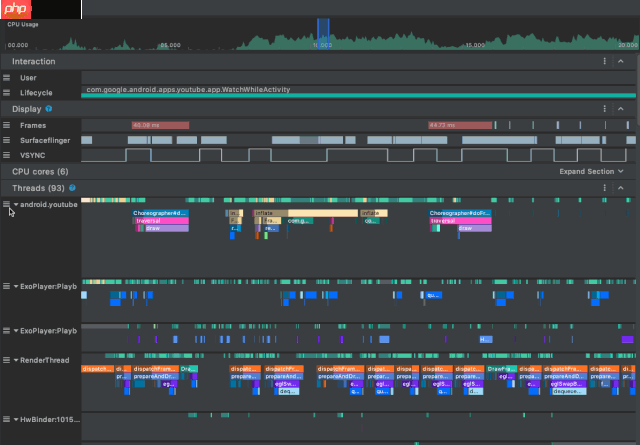640x445 pixels.
Task: Select the second traversal trace event
Action: pos(461,221)
